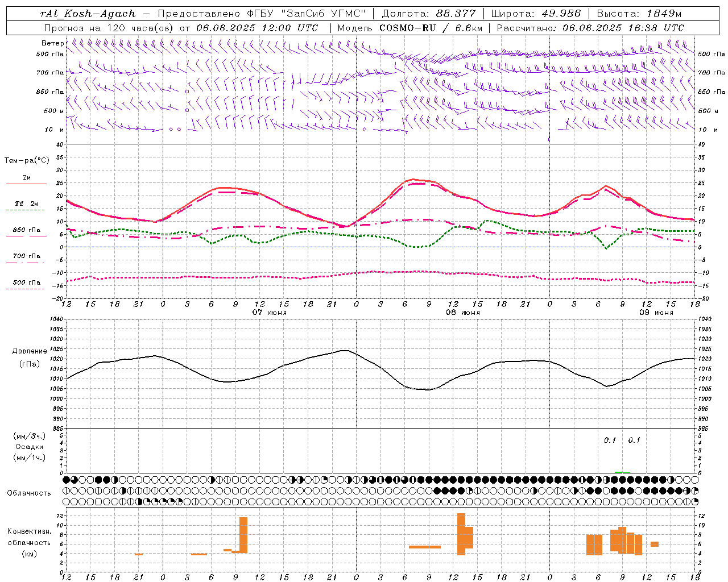Click the 'Давление' pressure panel label
This screenshot has width=728, height=582.
pos(28,351)
